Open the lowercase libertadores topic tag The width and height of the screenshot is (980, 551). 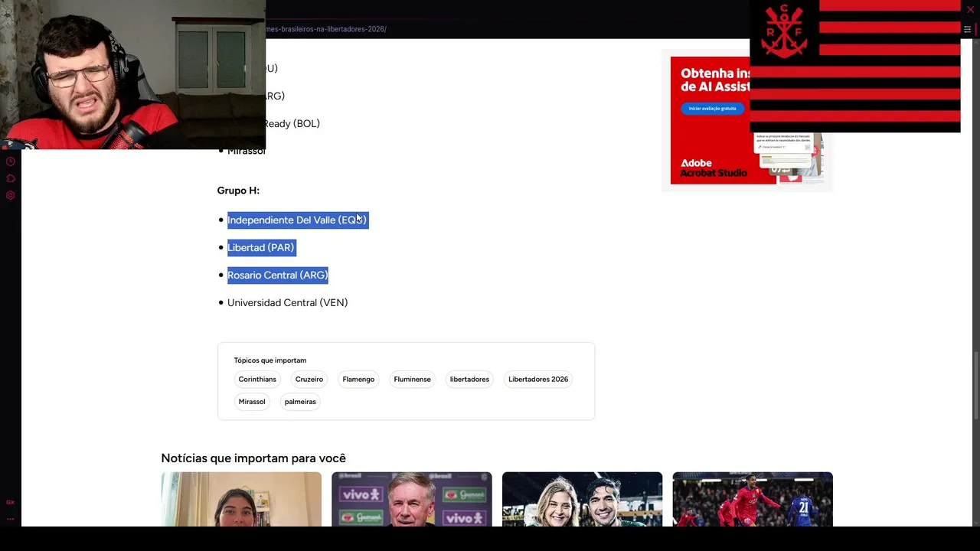(469, 380)
